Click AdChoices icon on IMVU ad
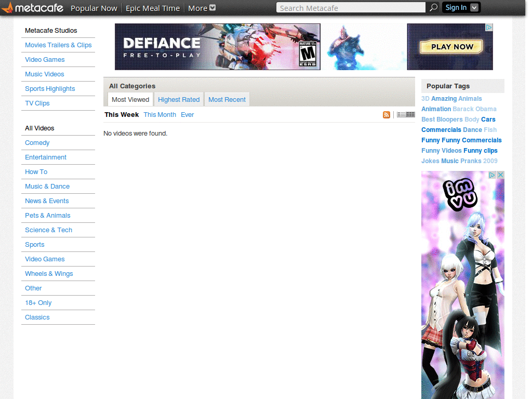 pos(493,175)
